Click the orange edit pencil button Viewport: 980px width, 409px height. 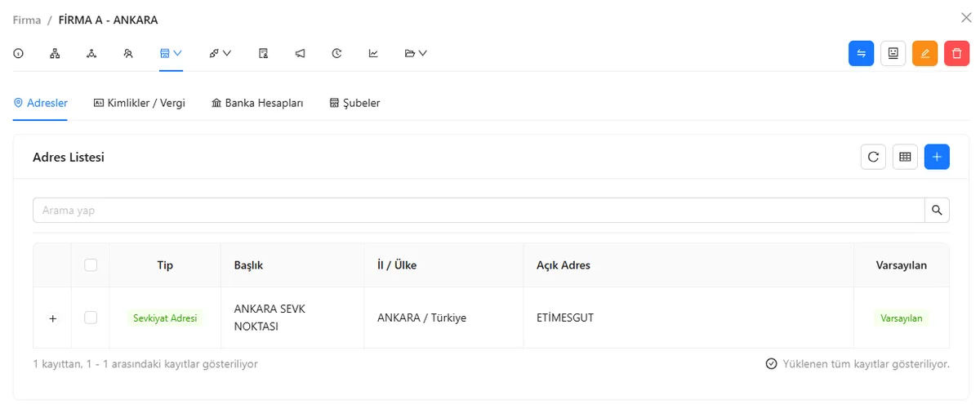[x=924, y=53]
